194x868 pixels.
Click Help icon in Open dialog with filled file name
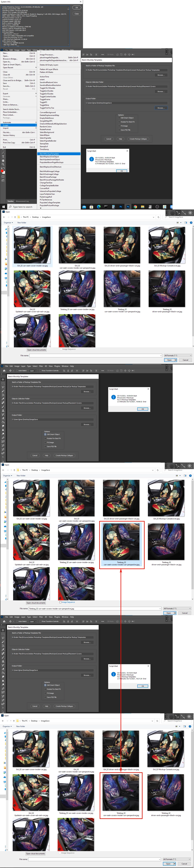(190, 476)
